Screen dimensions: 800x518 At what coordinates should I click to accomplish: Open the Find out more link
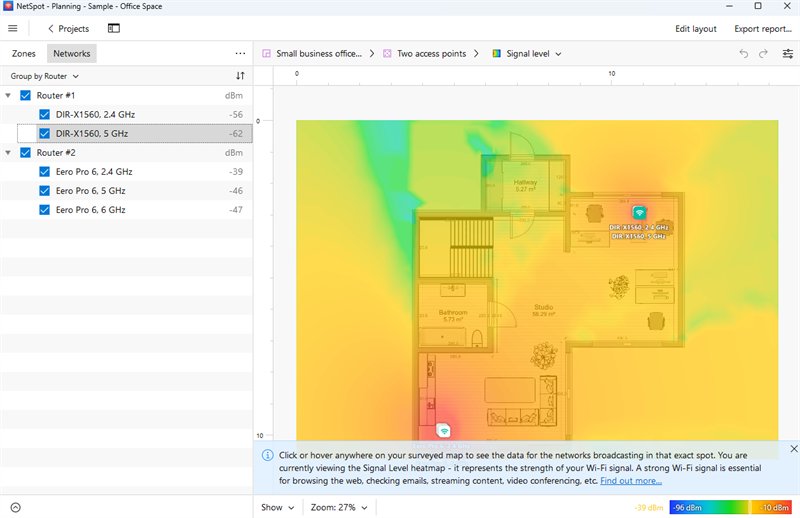pos(630,481)
